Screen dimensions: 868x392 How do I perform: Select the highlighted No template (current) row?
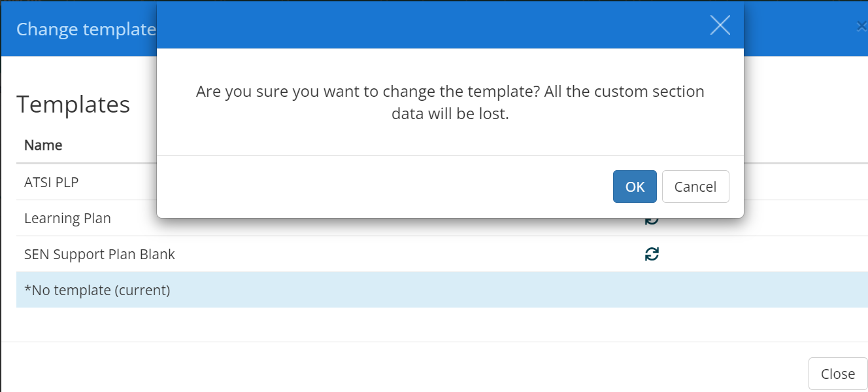coord(442,290)
